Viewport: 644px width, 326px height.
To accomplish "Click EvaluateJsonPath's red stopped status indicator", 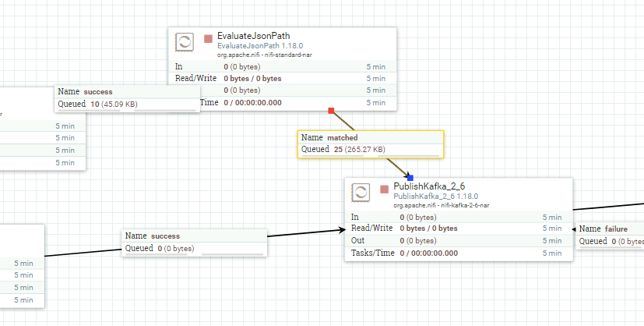I will click(208, 39).
